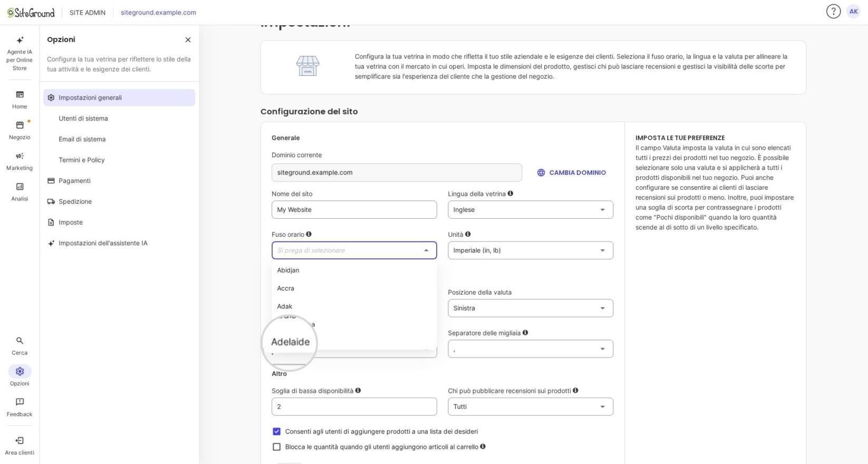This screenshot has height=464, width=868.
Task: Show info for Lingua della vetrina
Action: pos(510,194)
